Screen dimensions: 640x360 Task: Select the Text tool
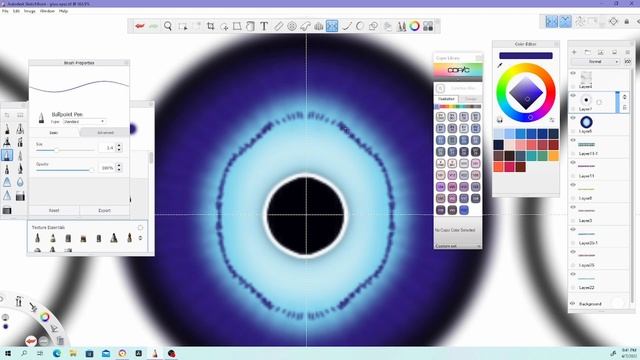(264, 26)
